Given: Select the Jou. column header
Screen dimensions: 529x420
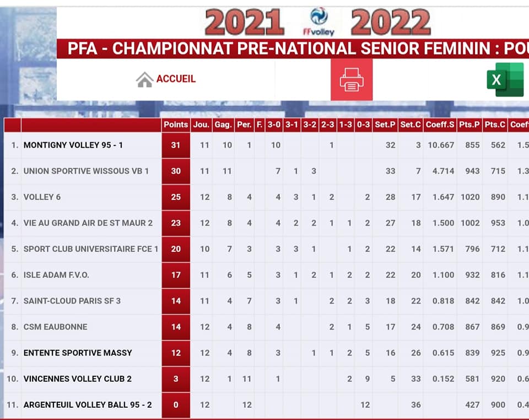Looking at the screenshot, I should click(201, 125).
